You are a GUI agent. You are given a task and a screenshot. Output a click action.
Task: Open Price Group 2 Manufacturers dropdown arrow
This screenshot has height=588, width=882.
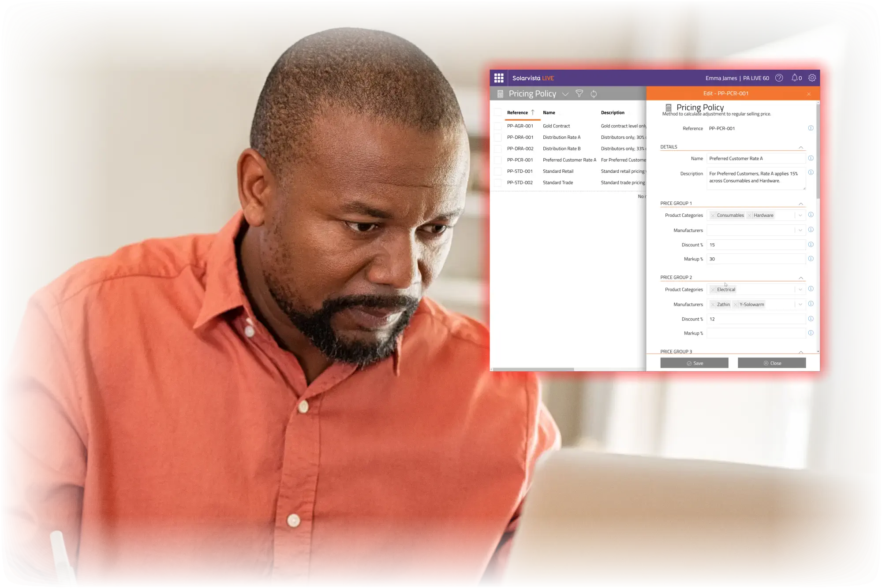point(800,305)
